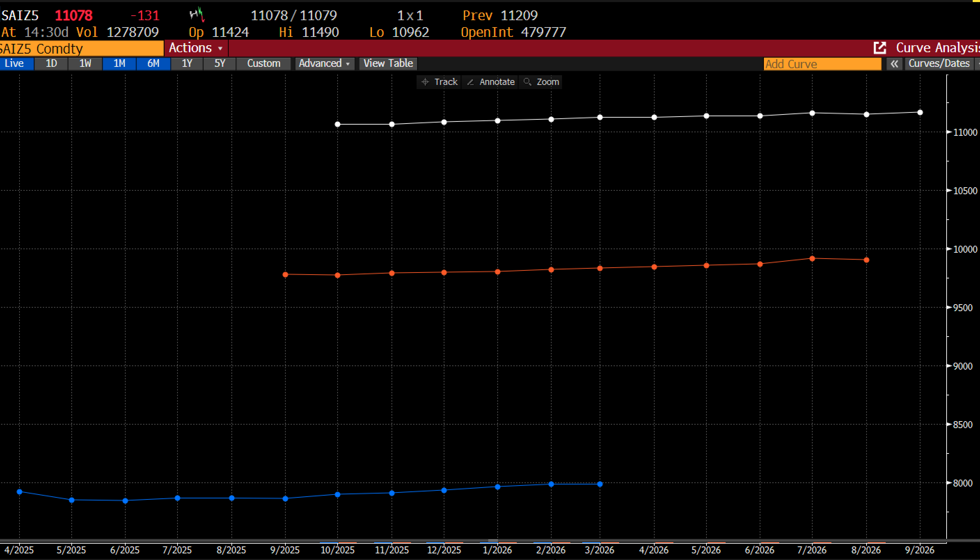980x560 pixels.
Task: Click the Custom period button
Action: [263, 63]
